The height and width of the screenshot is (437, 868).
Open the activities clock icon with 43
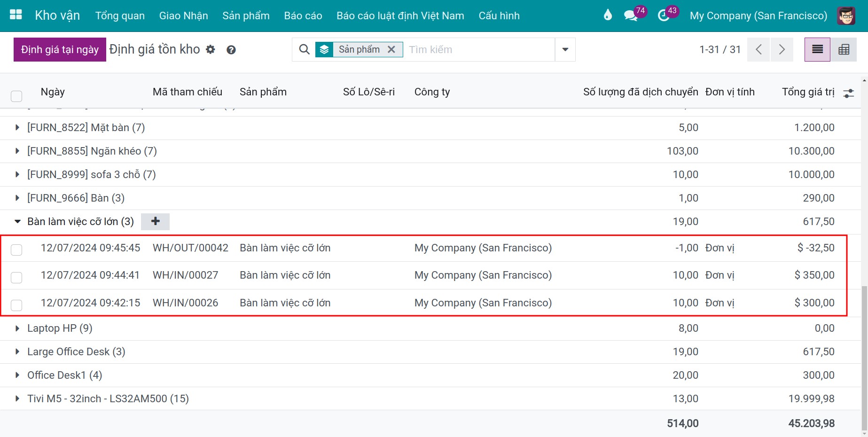tap(663, 16)
